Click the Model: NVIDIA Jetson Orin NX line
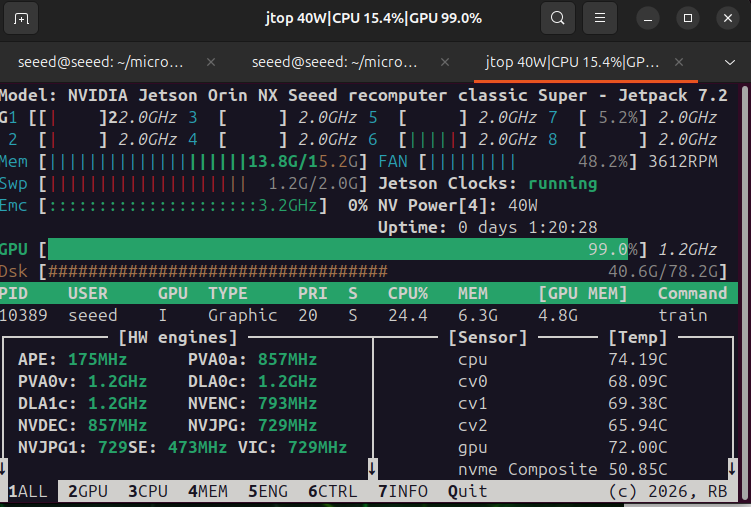Viewport: 751px width, 507px height. [x=364, y=96]
